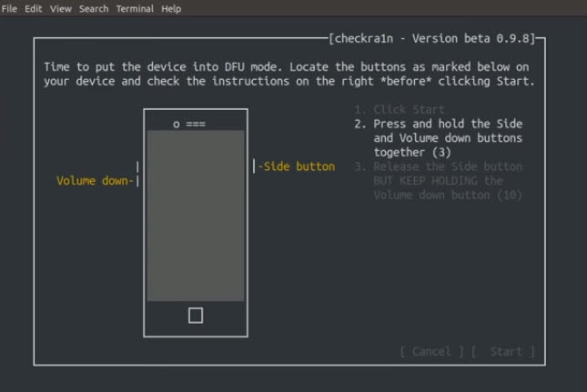The width and height of the screenshot is (587, 392).
Task: Click the 'checkra1n - Version beta 0.9.8' title
Action: point(432,38)
